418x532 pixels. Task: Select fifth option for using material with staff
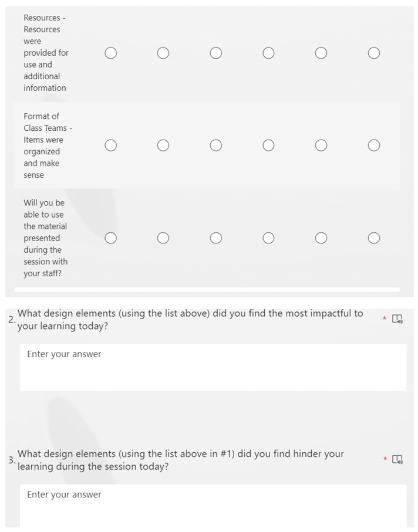click(321, 238)
